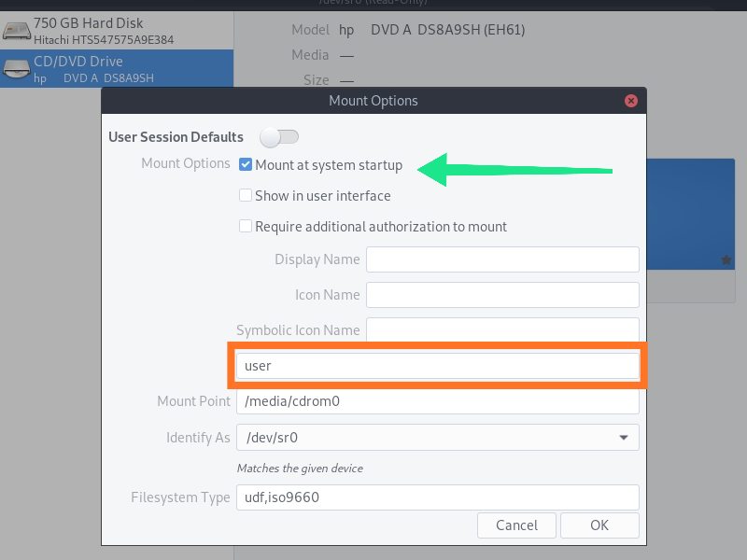Select the 750 GB Hard Disk icon
The width and height of the screenshot is (747, 560).
(x=17, y=31)
